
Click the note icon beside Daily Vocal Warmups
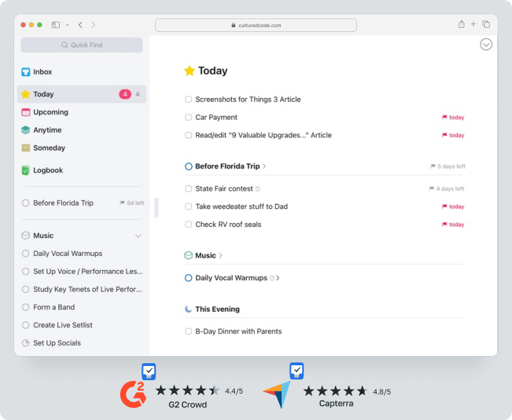tap(272, 278)
